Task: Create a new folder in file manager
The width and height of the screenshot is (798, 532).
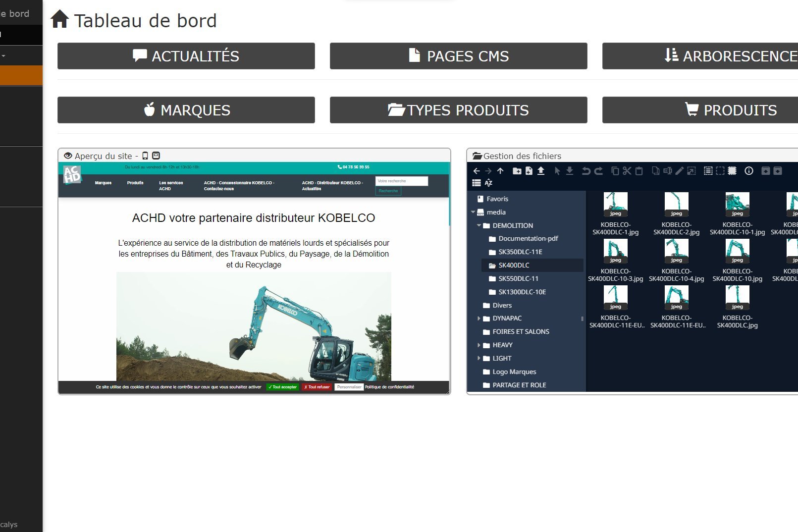Action: click(x=517, y=171)
